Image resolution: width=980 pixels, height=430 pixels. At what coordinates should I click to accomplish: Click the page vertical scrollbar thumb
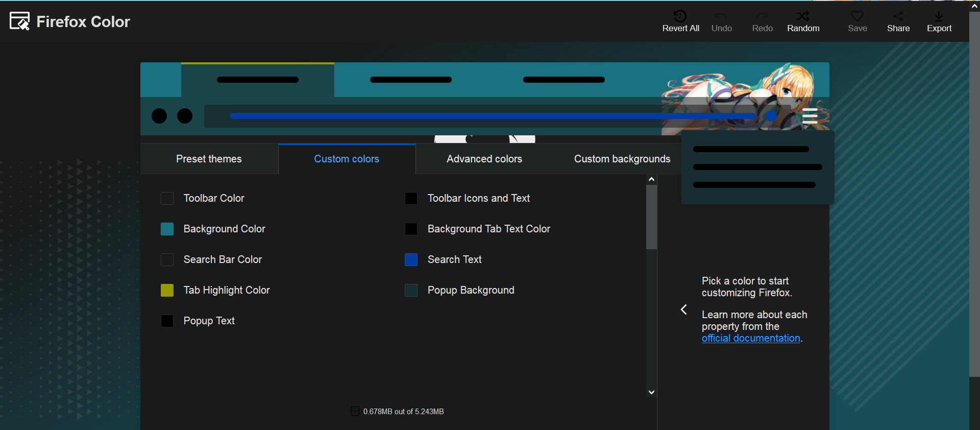[x=974, y=194]
